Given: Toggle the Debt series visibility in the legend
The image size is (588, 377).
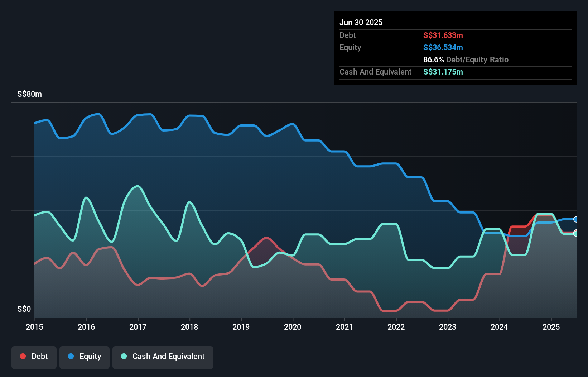Looking at the screenshot, I should tap(34, 357).
